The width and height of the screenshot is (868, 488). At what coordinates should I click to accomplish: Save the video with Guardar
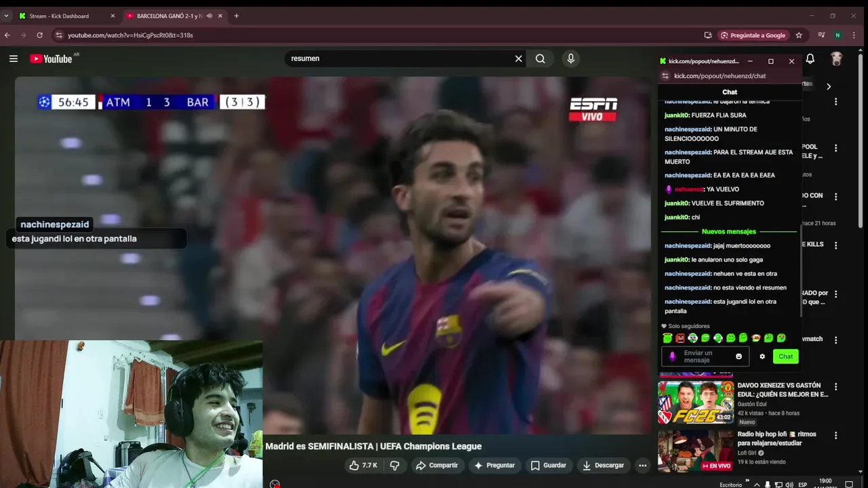click(549, 466)
